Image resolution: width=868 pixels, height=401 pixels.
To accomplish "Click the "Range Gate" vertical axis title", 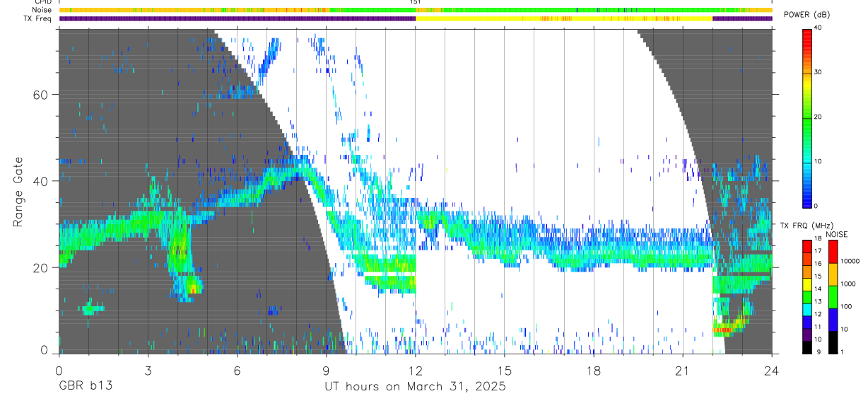I will tap(19, 192).
